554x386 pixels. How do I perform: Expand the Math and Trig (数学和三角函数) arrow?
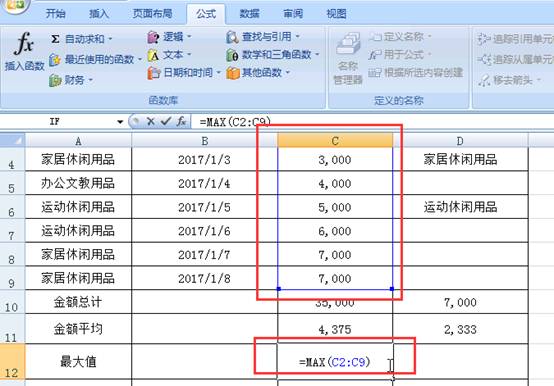coord(317,55)
